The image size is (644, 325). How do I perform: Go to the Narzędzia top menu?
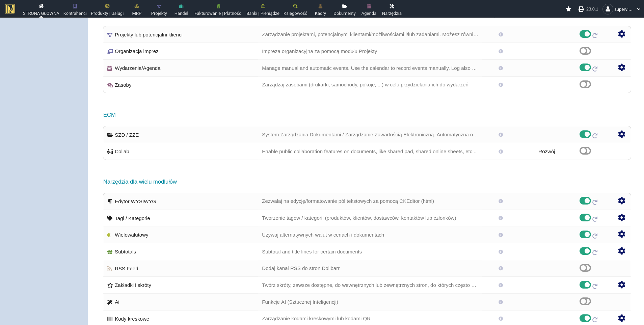click(392, 9)
